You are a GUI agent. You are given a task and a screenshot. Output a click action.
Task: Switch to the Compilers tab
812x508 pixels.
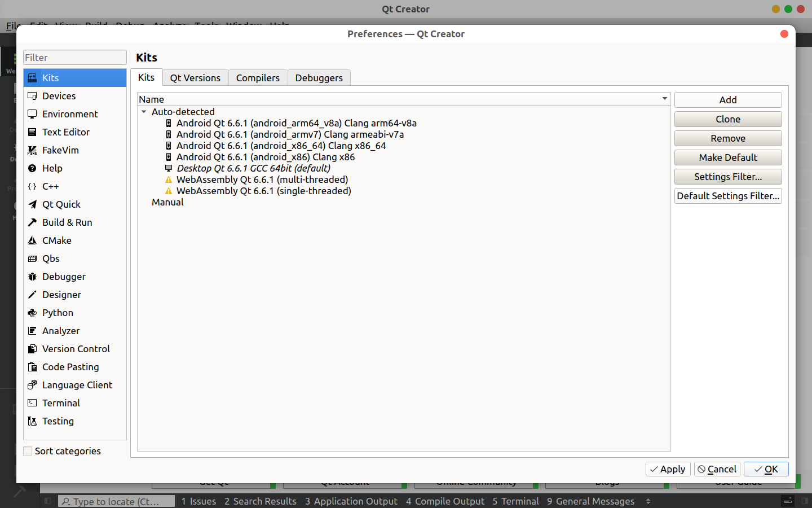pyautogui.click(x=258, y=78)
